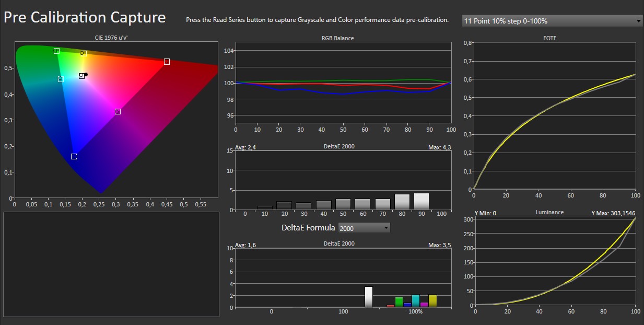Click the blue primary target square on CIE chart
644x325 pixels.
(74, 156)
